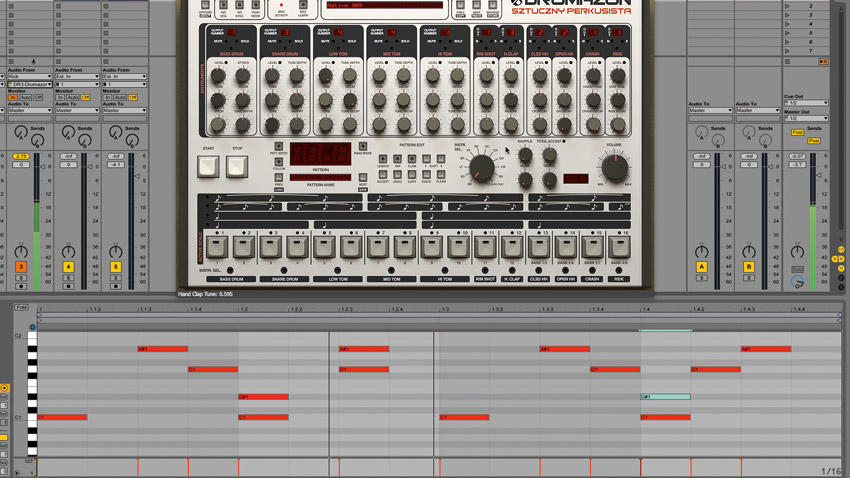The width and height of the screenshot is (850, 478).
Task: Click the PASTE pattern edit button
Action: (427, 175)
